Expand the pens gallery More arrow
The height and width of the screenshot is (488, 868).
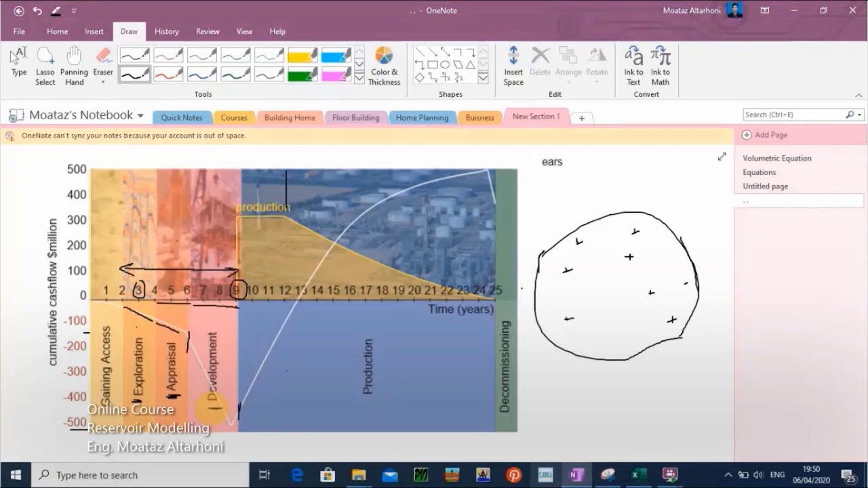[359, 78]
